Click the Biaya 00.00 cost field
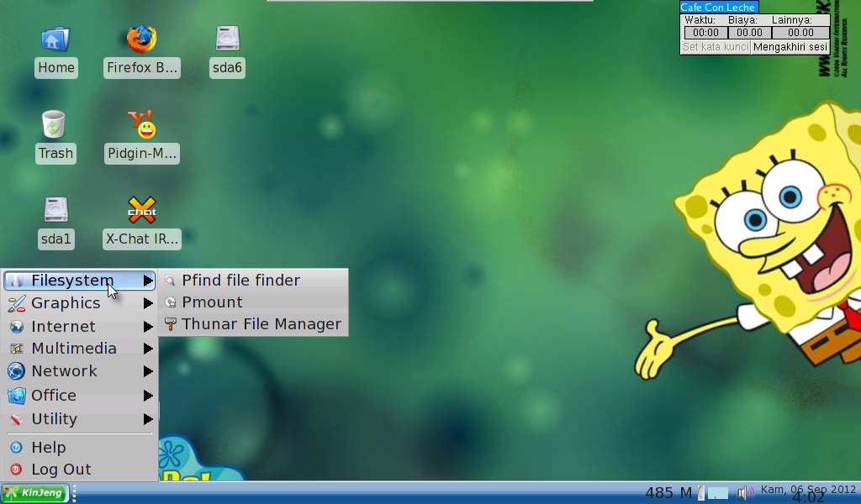This screenshot has height=504, width=861. (x=749, y=33)
